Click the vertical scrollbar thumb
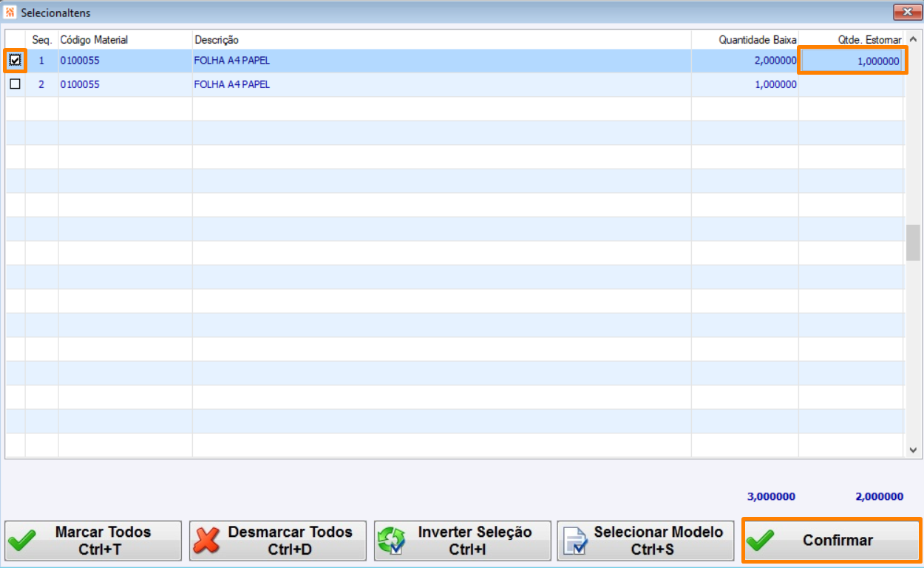The height and width of the screenshot is (568, 924). (913, 243)
